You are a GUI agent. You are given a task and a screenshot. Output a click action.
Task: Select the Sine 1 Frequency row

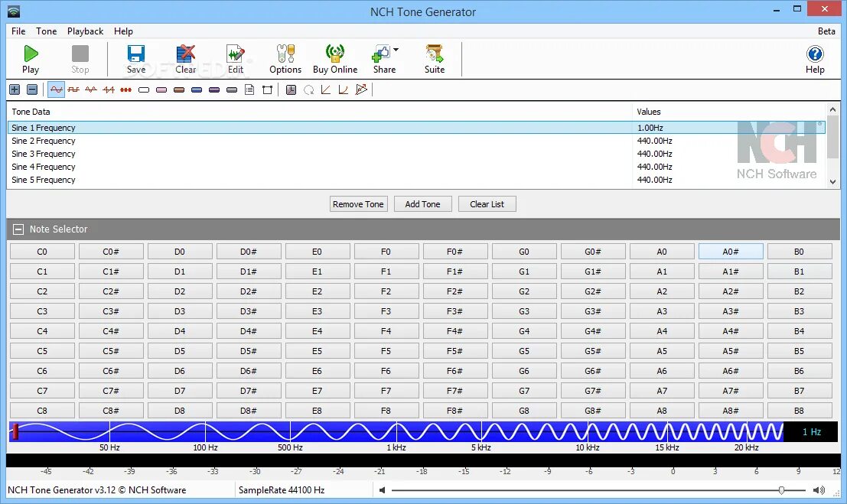point(416,128)
